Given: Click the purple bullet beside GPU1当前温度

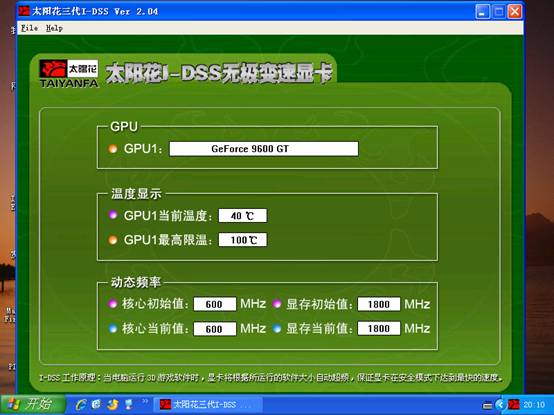Looking at the screenshot, I should (113, 215).
